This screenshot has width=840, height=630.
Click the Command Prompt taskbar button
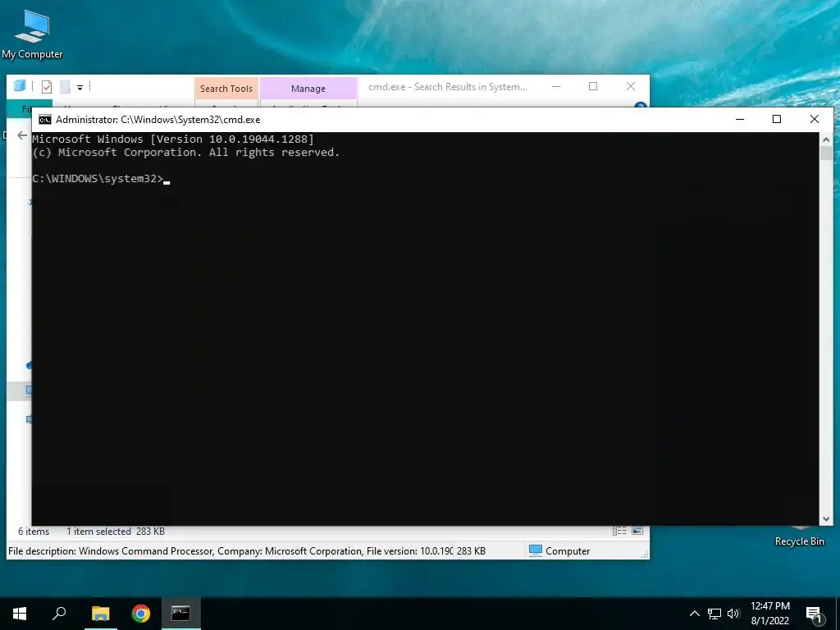(181, 614)
